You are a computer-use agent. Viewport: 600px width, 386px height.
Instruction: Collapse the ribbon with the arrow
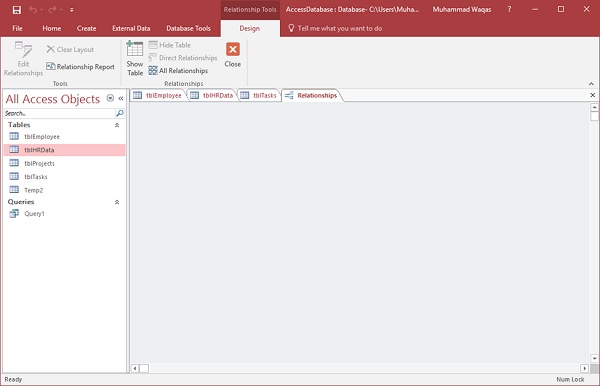point(591,84)
